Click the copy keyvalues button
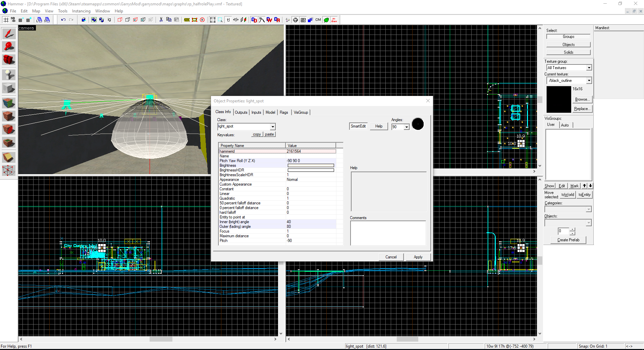The height and width of the screenshot is (350, 644). [257, 134]
